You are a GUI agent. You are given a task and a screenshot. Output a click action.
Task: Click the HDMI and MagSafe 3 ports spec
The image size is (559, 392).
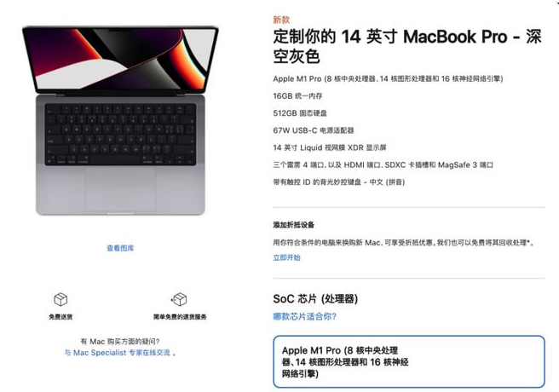[383, 165]
